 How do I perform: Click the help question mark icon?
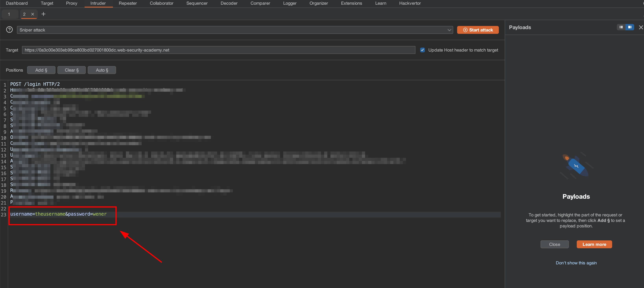pos(9,30)
